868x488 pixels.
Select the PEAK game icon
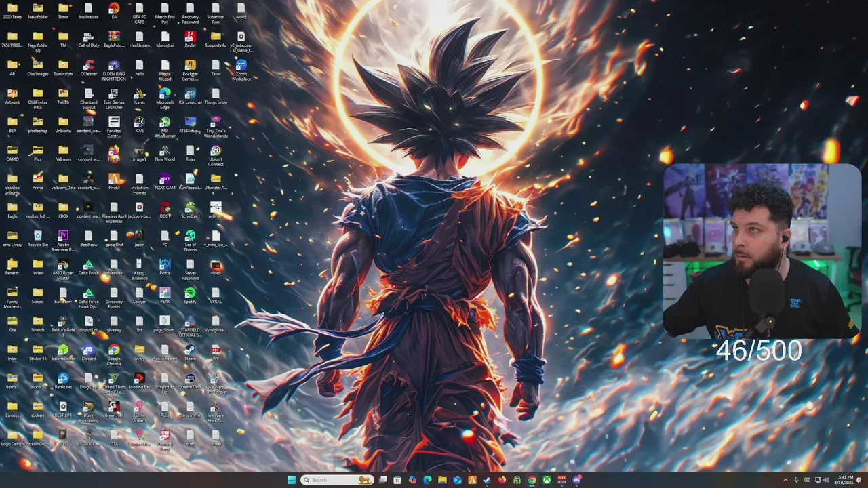pyautogui.click(x=165, y=296)
